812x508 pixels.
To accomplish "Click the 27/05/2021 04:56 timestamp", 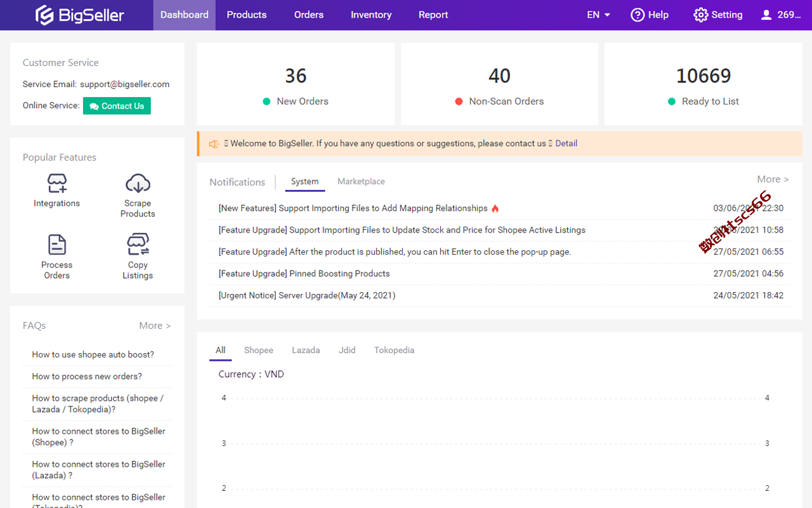I will pyautogui.click(x=749, y=274).
